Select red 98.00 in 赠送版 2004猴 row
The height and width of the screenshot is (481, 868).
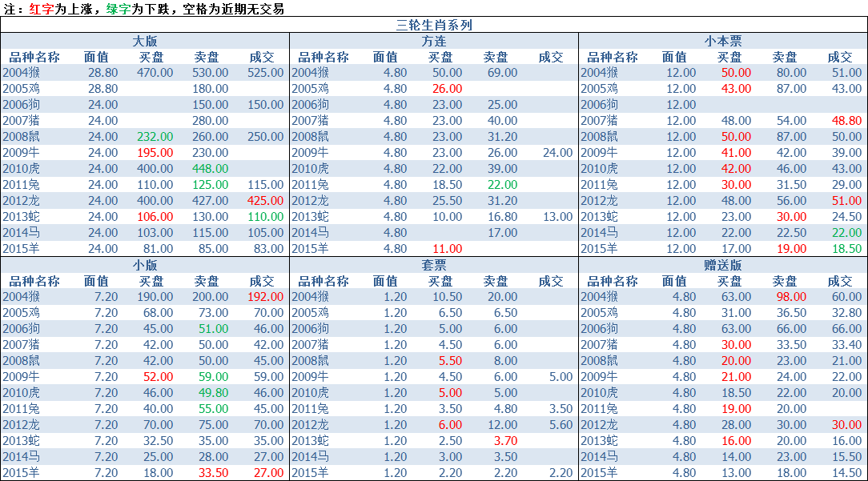792,297
